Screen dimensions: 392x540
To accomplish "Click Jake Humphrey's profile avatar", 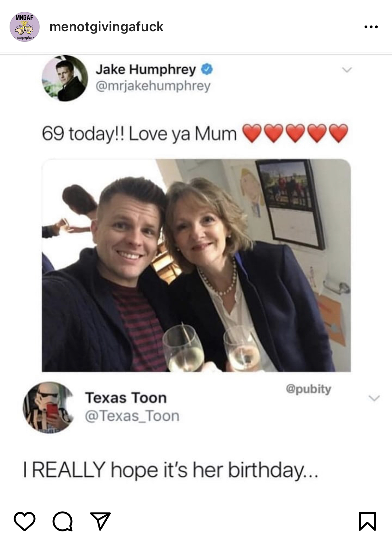I will [65, 78].
